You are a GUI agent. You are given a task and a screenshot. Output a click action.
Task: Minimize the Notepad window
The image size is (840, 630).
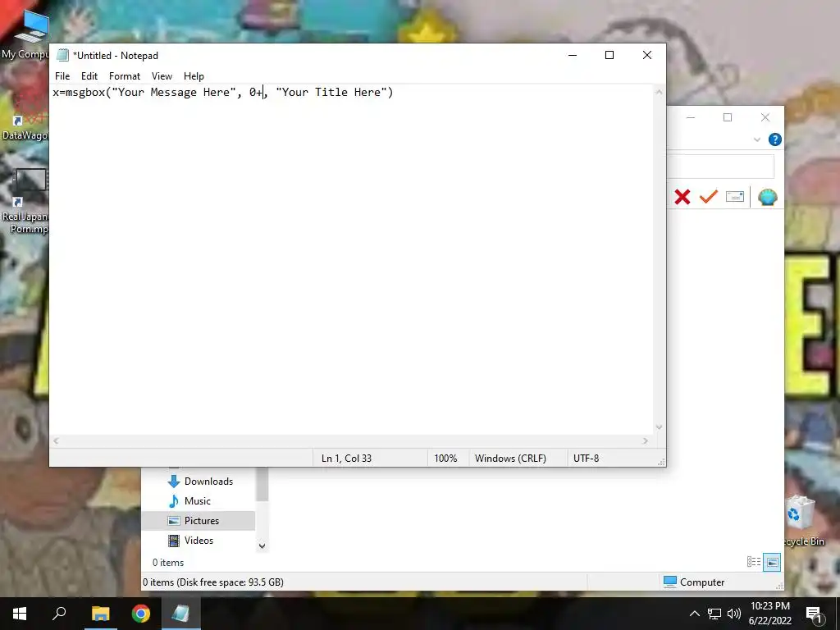[x=572, y=55]
